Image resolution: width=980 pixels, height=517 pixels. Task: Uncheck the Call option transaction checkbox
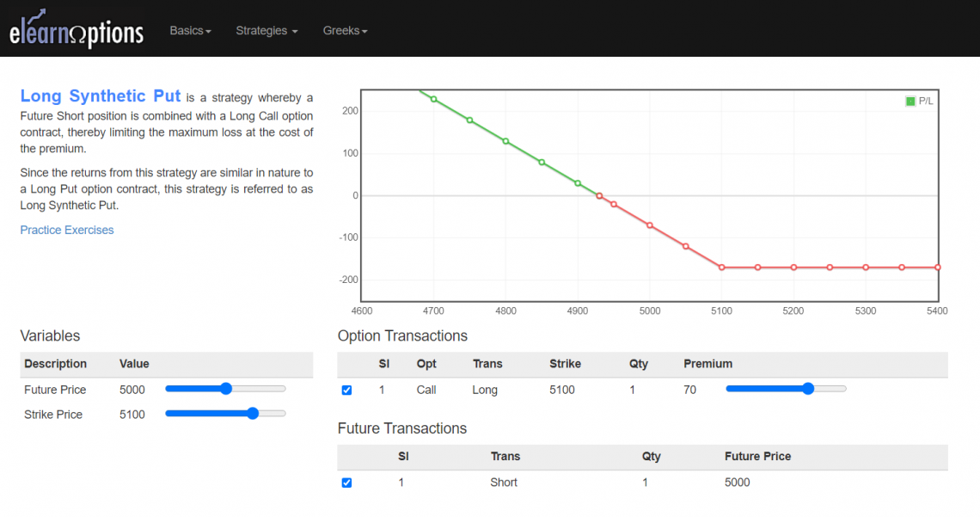click(346, 390)
